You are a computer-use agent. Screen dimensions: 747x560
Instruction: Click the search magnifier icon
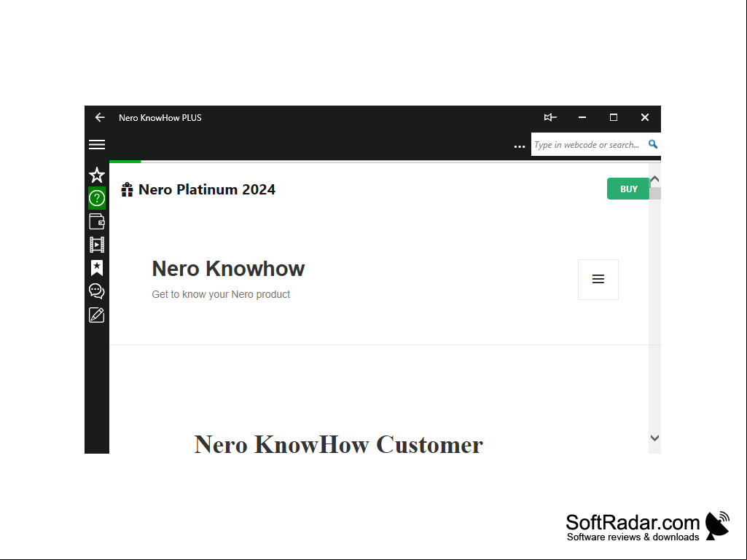(653, 143)
